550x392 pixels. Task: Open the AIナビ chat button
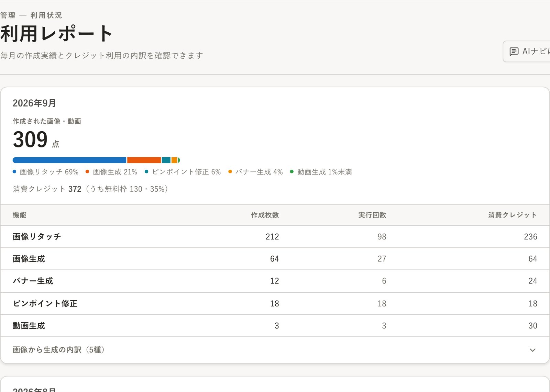tap(526, 52)
